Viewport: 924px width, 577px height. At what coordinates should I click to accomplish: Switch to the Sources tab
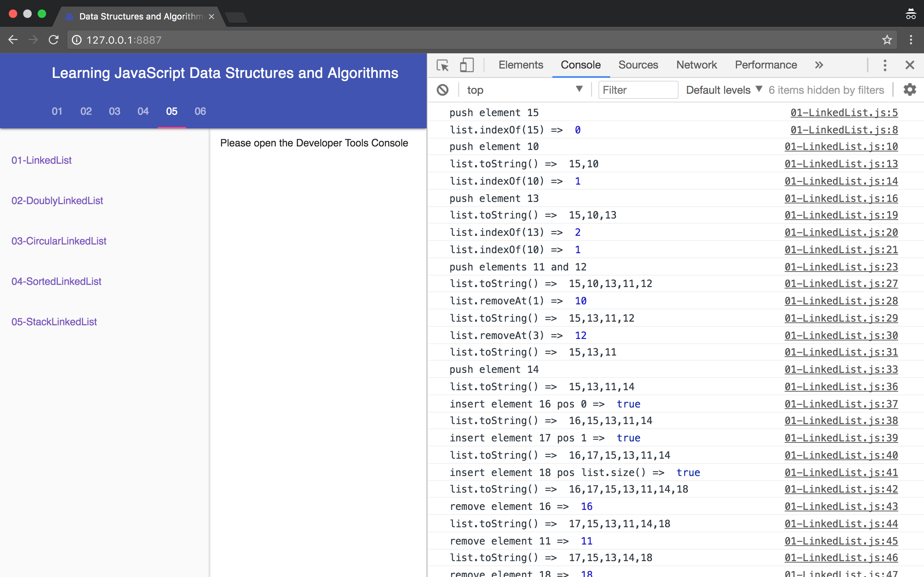(x=638, y=65)
